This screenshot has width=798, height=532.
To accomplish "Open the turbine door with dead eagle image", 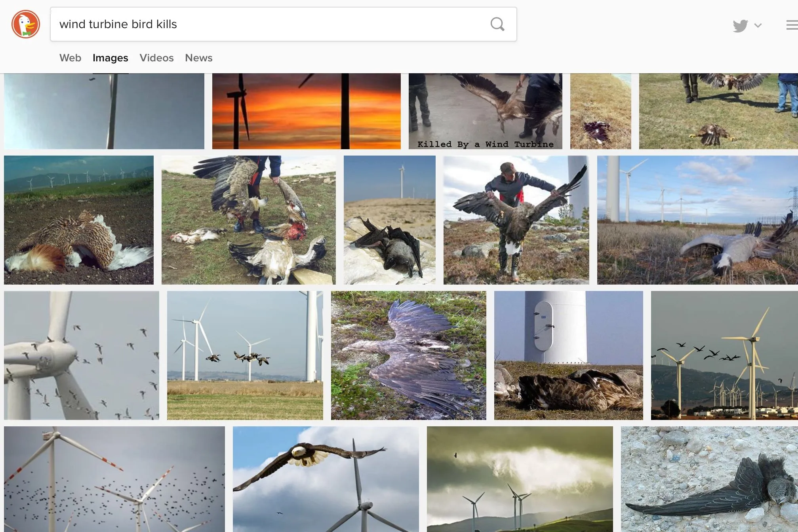I will pyautogui.click(x=568, y=355).
